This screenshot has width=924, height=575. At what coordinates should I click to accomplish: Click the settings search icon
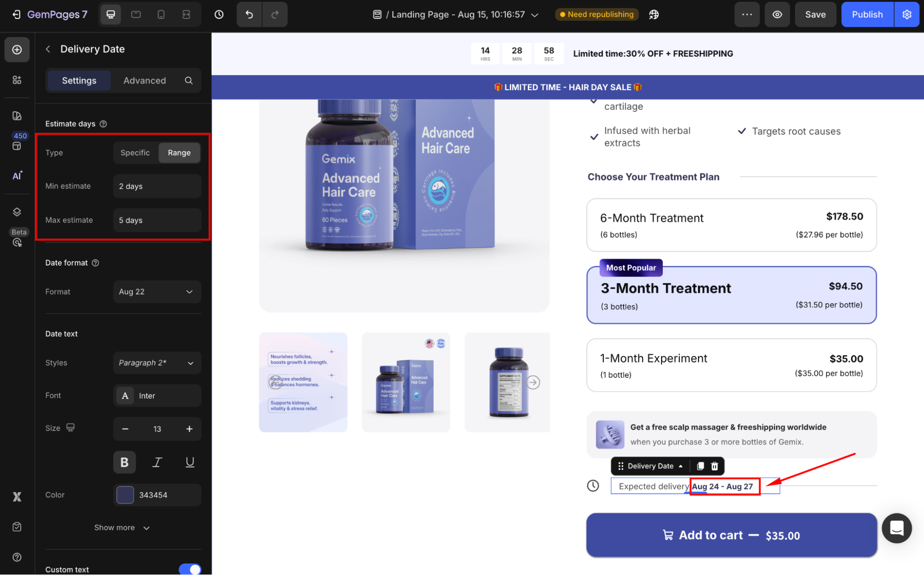pyautogui.click(x=189, y=80)
